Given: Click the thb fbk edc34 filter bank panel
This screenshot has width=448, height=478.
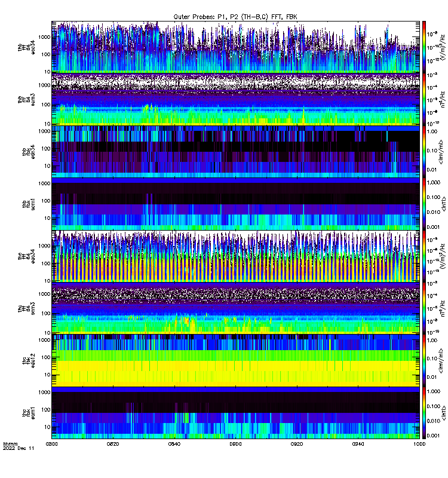Looking at the screenshot, I should (235, 152).
